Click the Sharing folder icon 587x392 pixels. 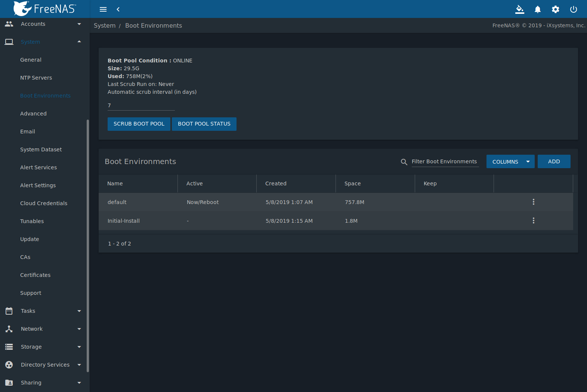(x=9, y=383)
